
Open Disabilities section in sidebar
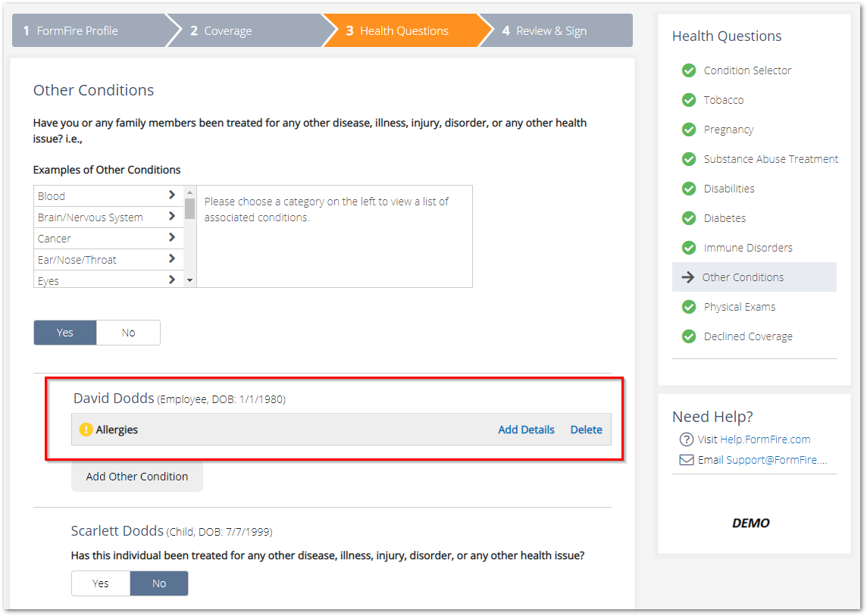pyautogui.click(x=729, y=189)
